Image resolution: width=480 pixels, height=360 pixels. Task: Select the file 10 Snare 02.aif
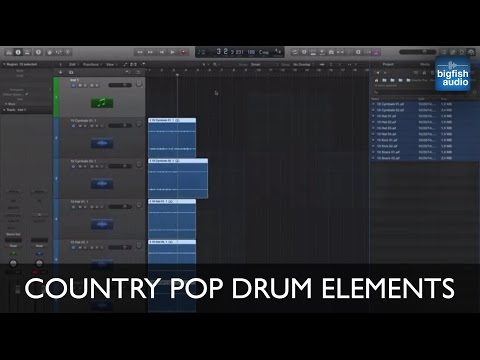(x=424, y=158)
